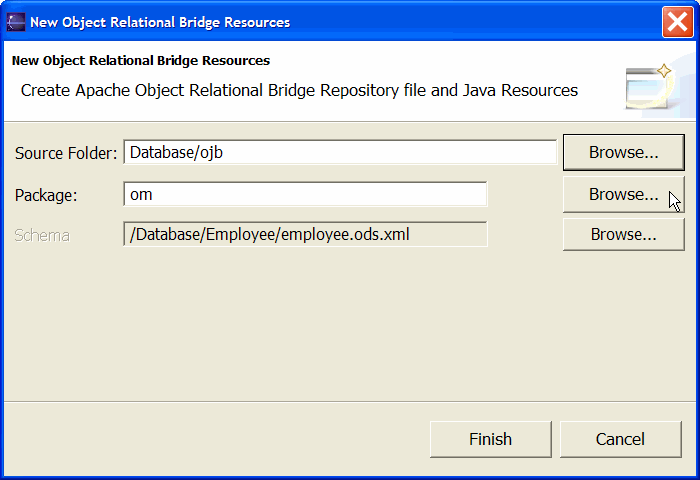Focus the Source Folder text field
Viewport: 700px width, 480px height.
click(x=340, y=152)
